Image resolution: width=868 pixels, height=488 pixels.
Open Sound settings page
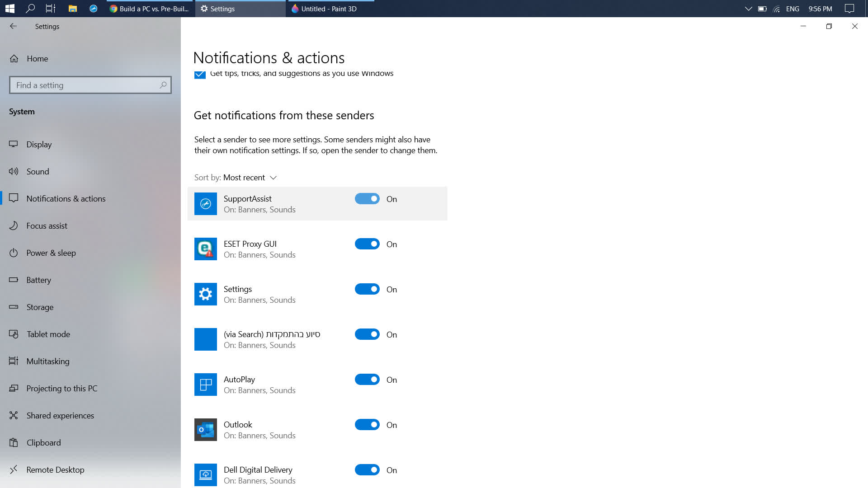(90, 171)
